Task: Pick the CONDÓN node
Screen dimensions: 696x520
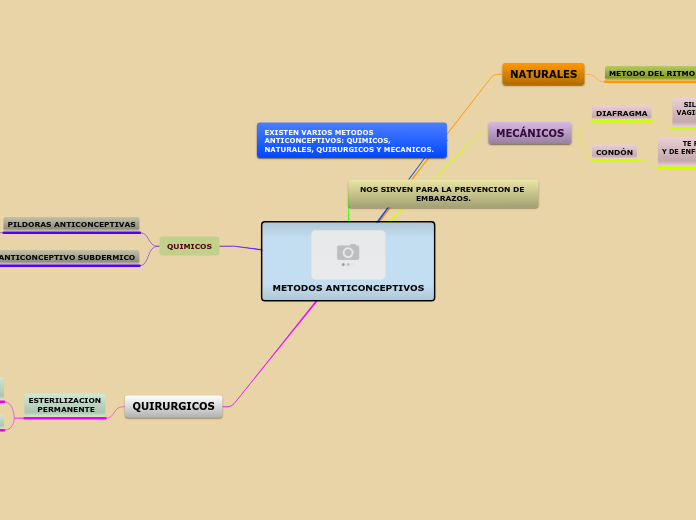Action: click(x=614, y=153)
